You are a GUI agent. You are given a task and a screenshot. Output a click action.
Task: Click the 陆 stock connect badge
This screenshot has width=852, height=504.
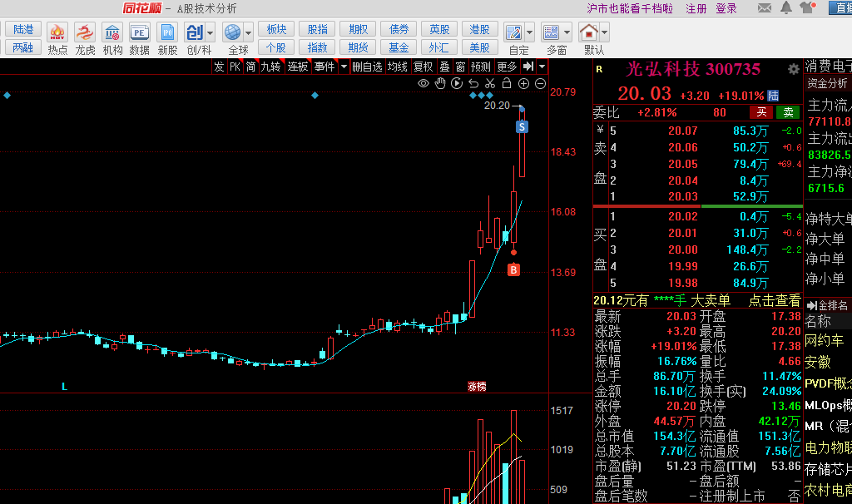[x=773, y=96]
